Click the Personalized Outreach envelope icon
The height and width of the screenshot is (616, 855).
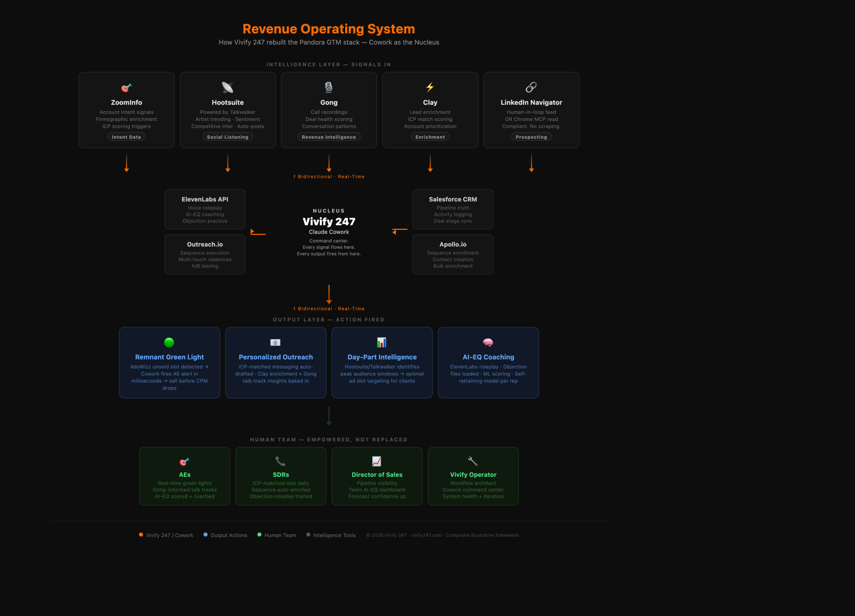(276, 342)
